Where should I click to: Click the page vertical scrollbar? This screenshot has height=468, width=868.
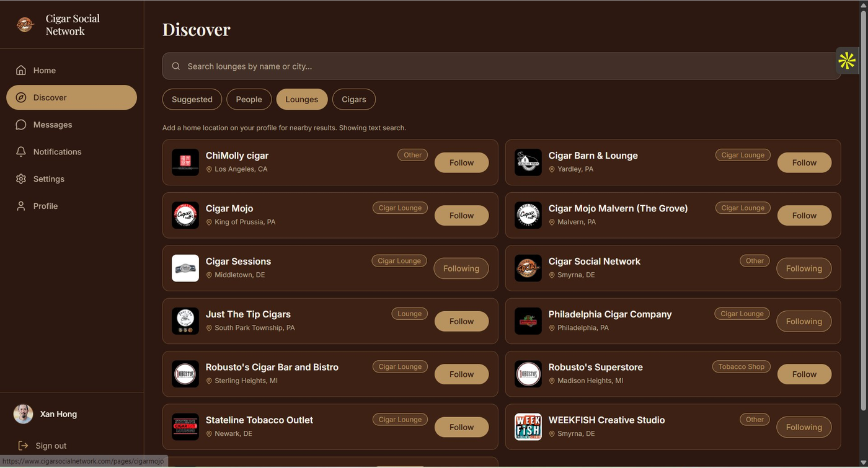tap(863, 211)
